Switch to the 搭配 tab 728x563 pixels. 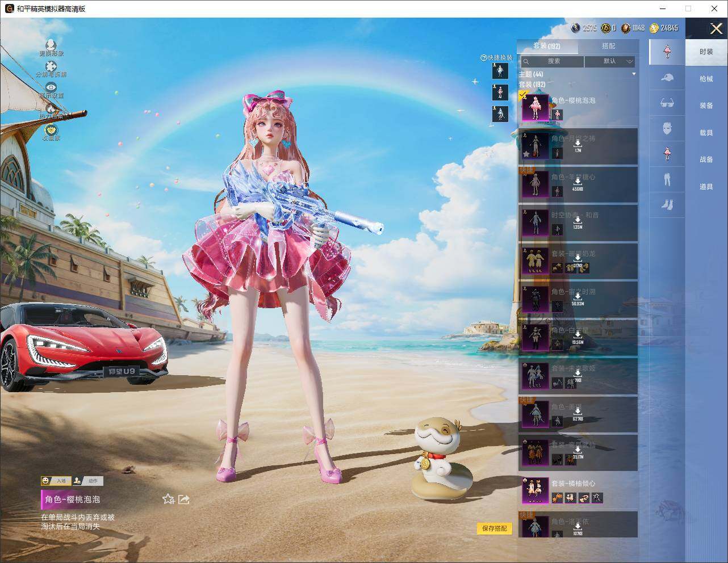[608, 46]
